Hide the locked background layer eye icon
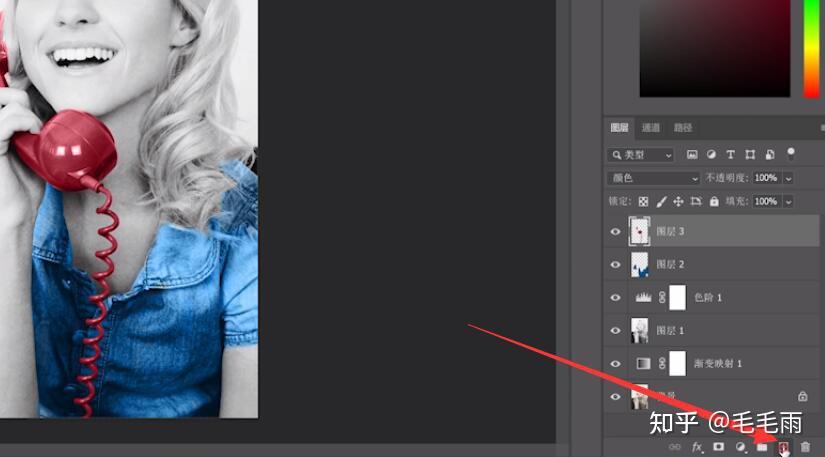 pos(615,397)
